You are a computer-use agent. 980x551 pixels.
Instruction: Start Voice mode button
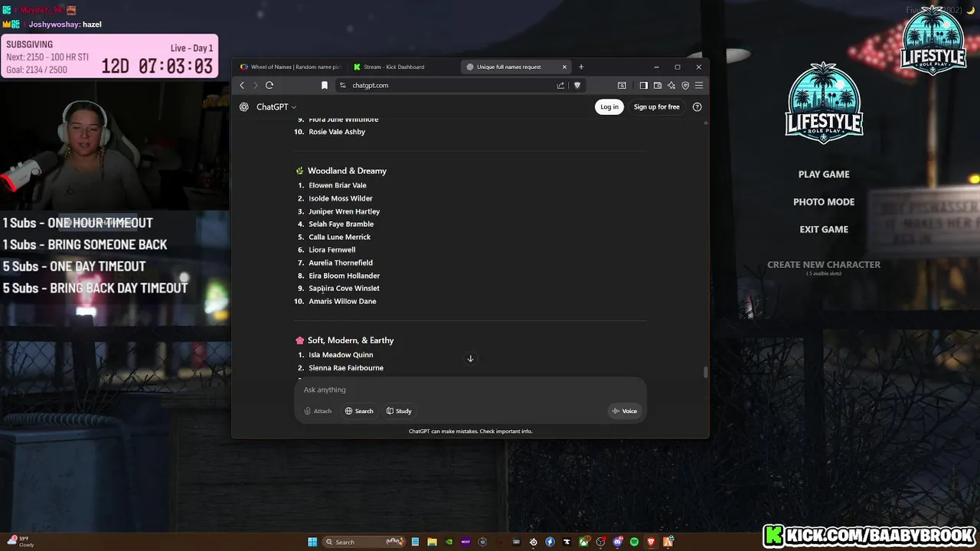[x=625, y=411]
